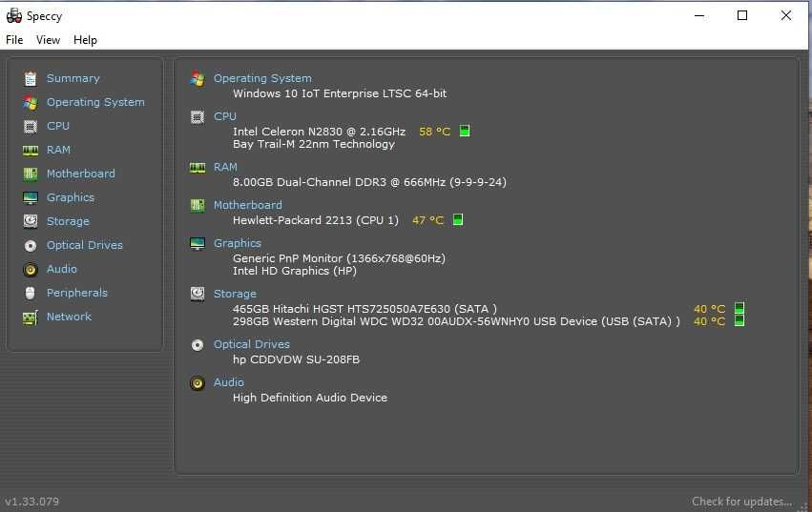Viewport: 812px width, 512px height.
Task: Click the Audio speaker icon in sidebar
Action: click(x=31, y=269)
